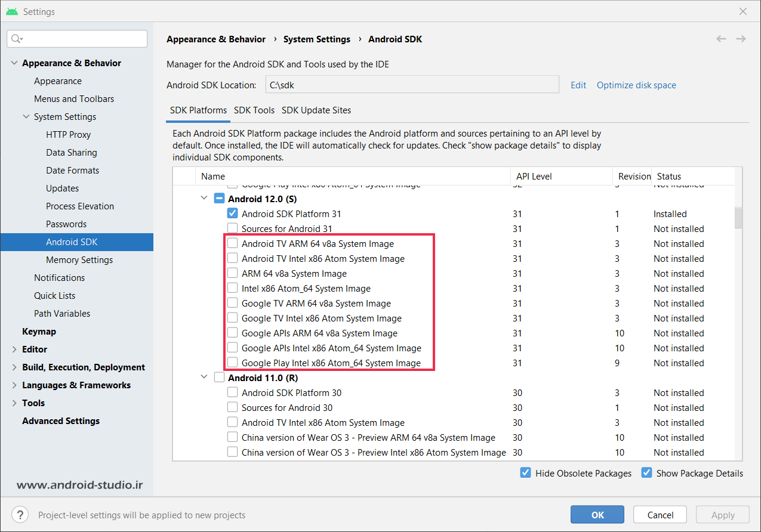Select Process Elevation settings
The height and width of the screenshot is (532, 761).
click(80, 206)
